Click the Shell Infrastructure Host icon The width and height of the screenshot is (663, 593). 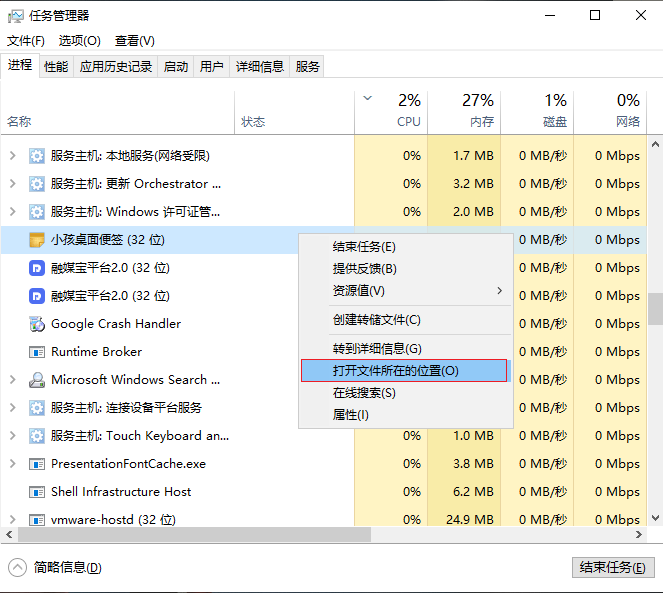36,492
